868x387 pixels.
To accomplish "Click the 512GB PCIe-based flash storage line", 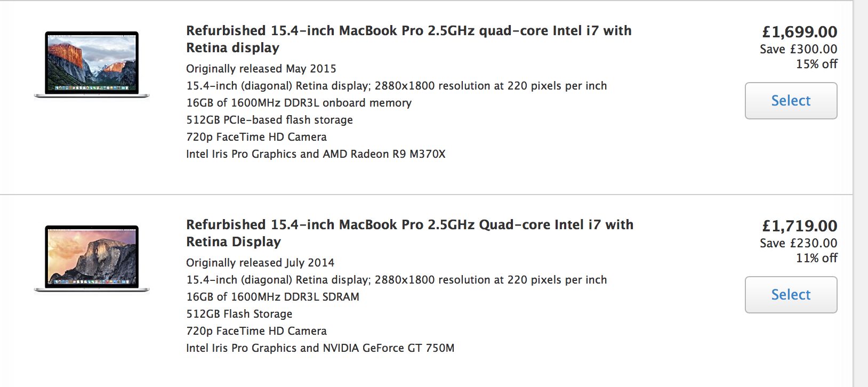I will 269,120.
